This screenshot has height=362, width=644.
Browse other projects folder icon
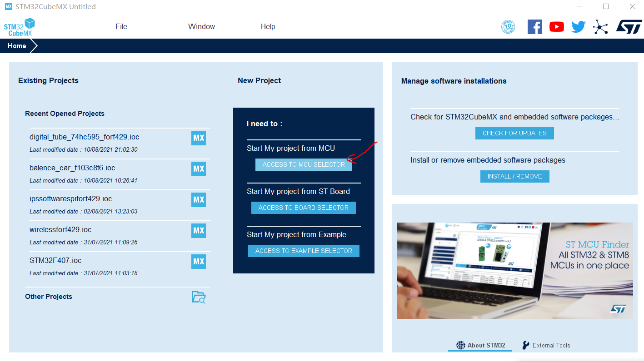click(199, 297)
